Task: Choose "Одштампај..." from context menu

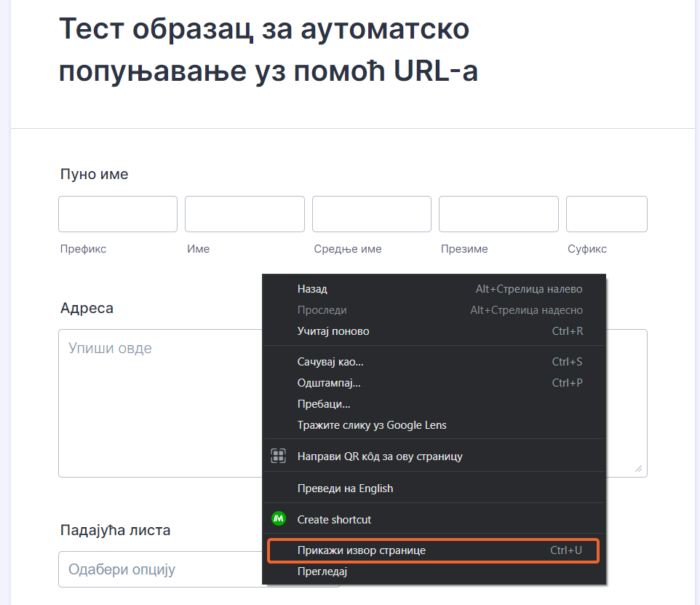Action: click(x=329, y=383)
